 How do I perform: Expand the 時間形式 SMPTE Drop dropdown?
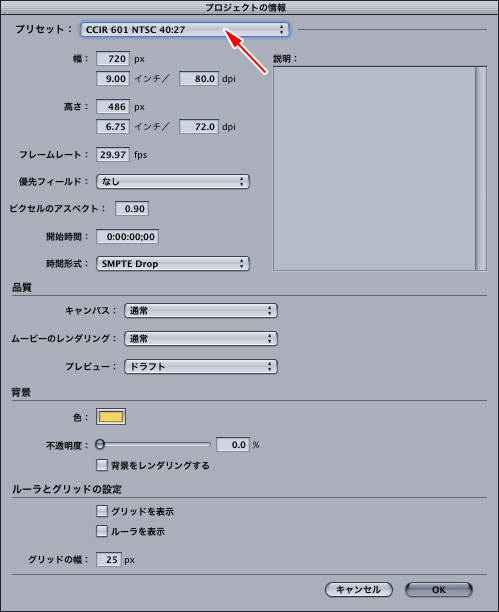173,263
